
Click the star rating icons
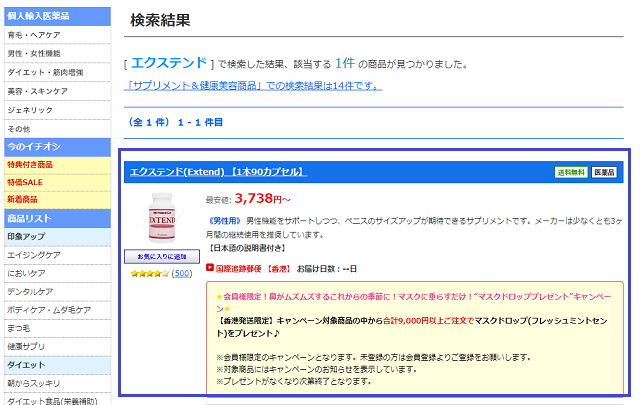tap(149, 274)
